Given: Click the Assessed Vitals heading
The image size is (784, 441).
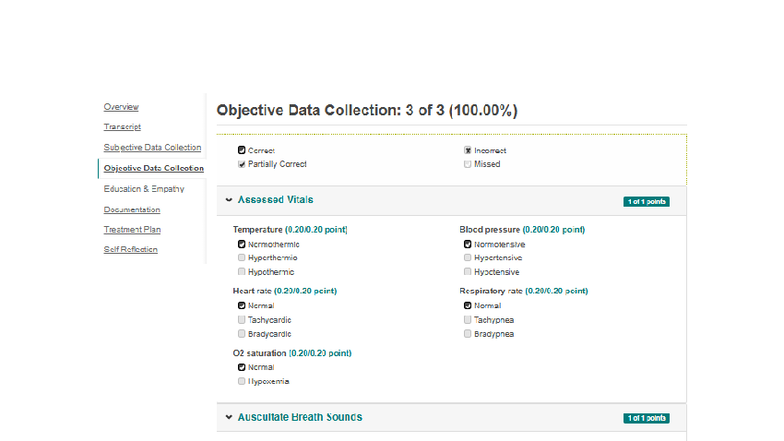Looking at the screenshot, I should coord(276,200).
